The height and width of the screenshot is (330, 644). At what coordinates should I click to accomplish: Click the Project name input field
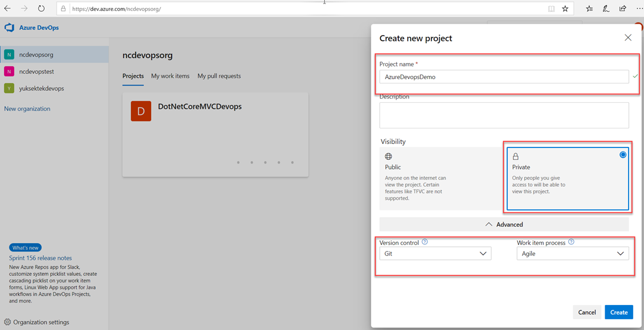click(504, 77)
